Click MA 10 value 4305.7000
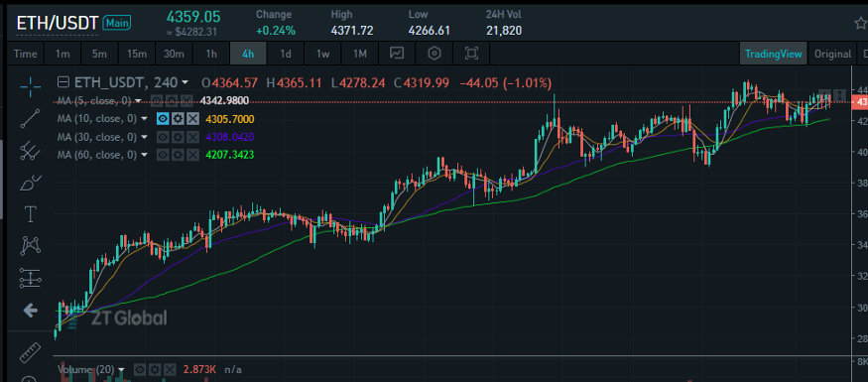This screenshot has height=382, width=868. (x=230, y=118)
